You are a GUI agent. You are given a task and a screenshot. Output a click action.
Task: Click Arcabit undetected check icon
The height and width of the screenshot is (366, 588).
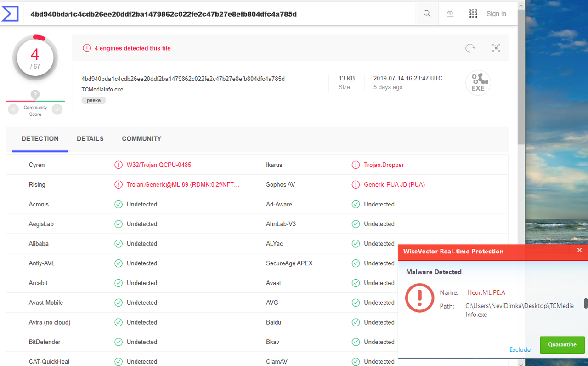[119, 283]
